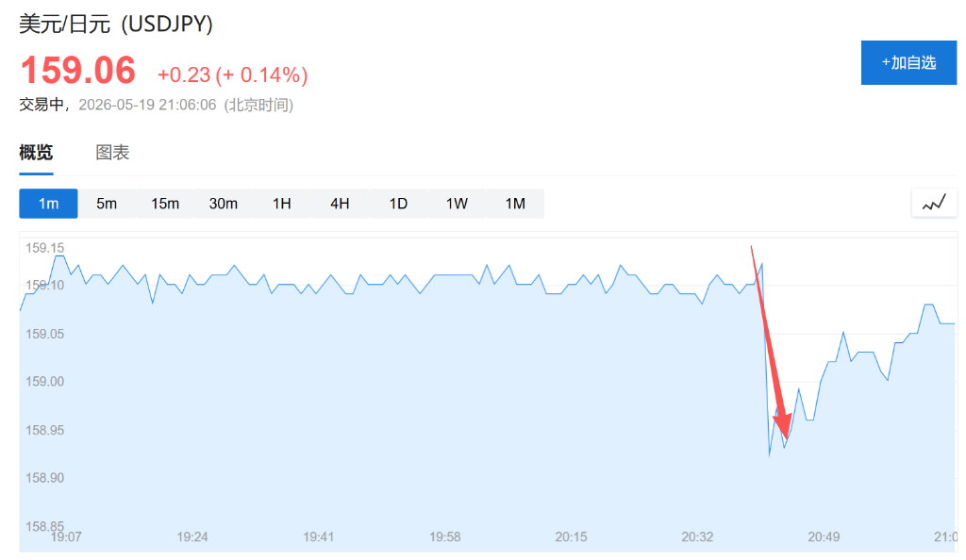
Task: Switch to the 1D chart
Action: coord(398,204)
